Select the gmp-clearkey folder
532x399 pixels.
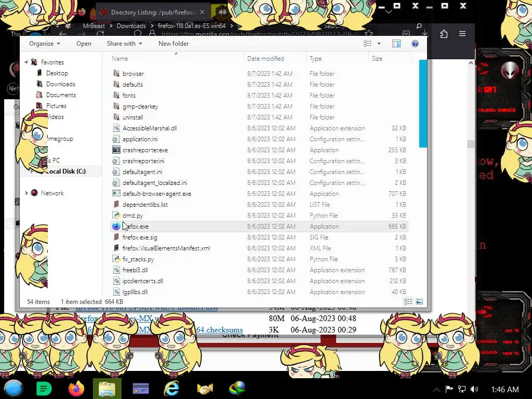[140, 106]
